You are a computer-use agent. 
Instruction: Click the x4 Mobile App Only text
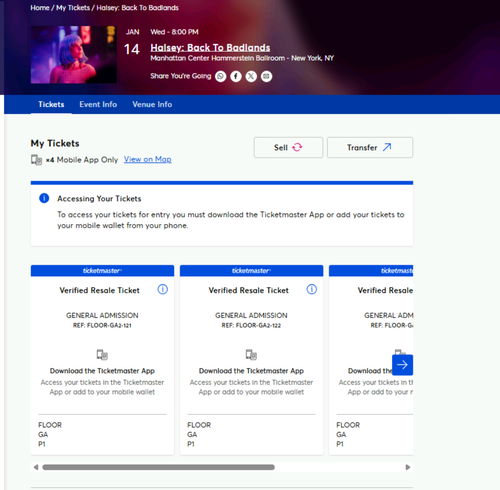pos(82,160)
